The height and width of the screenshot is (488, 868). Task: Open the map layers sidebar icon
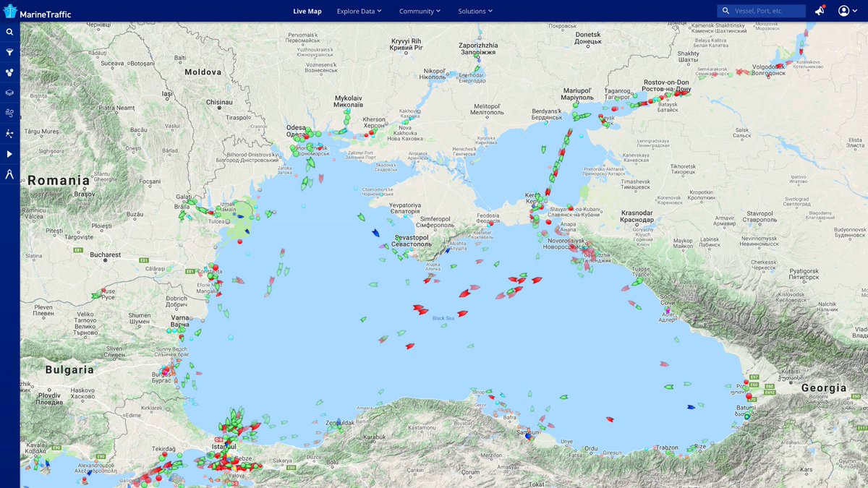click(x=9, y=93)
